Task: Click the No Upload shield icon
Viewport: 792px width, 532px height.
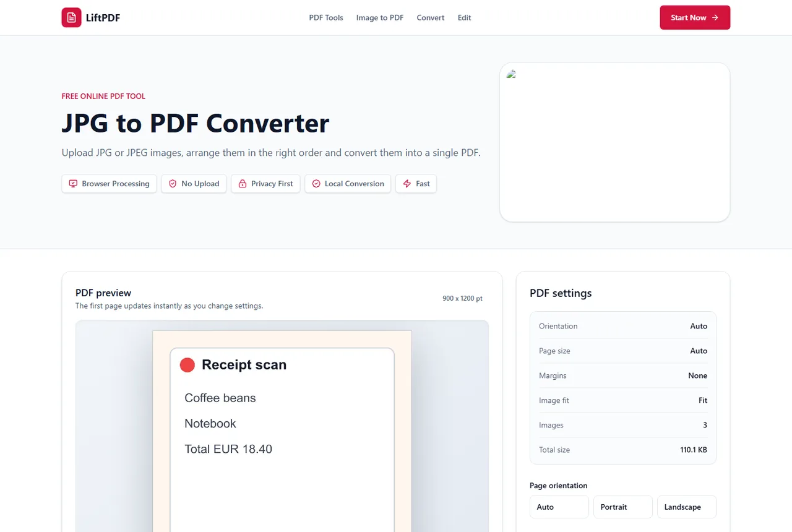Action: (173, 184)
